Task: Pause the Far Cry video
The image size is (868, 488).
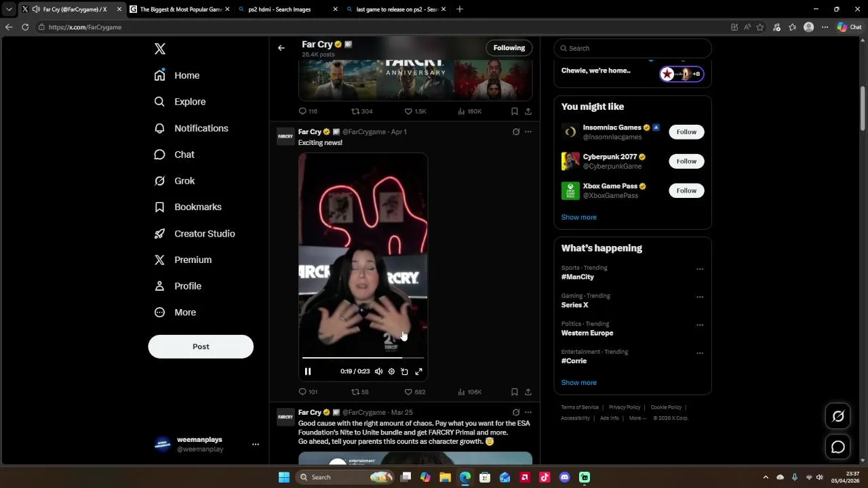Action: click(308, 371)
